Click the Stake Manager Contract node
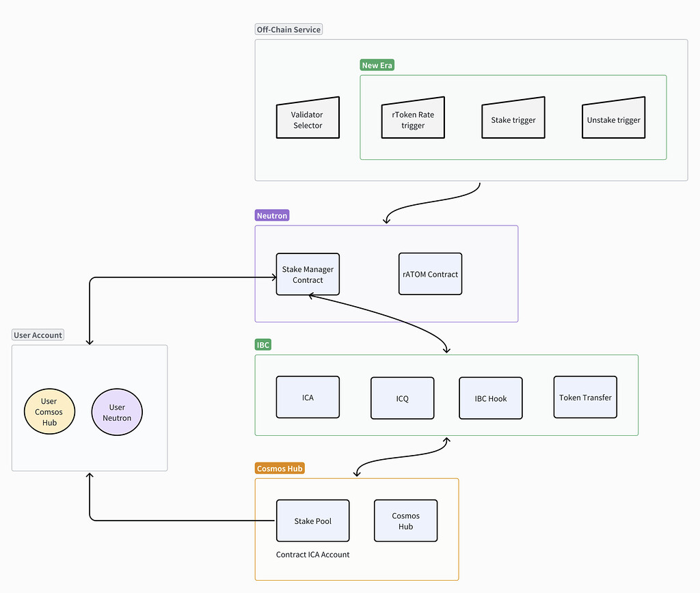Viewport: 700px width, 593px height. point(307,274)
